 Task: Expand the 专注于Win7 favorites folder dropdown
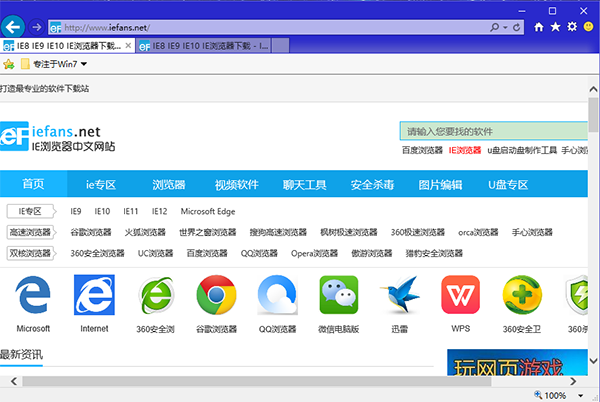tap(84, 65)
